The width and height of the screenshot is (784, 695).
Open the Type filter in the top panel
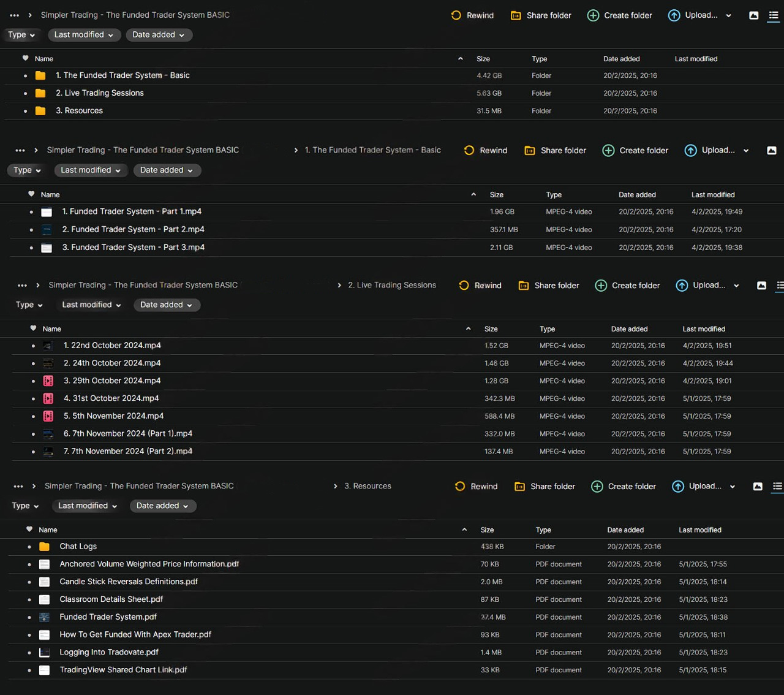[21, 35]
